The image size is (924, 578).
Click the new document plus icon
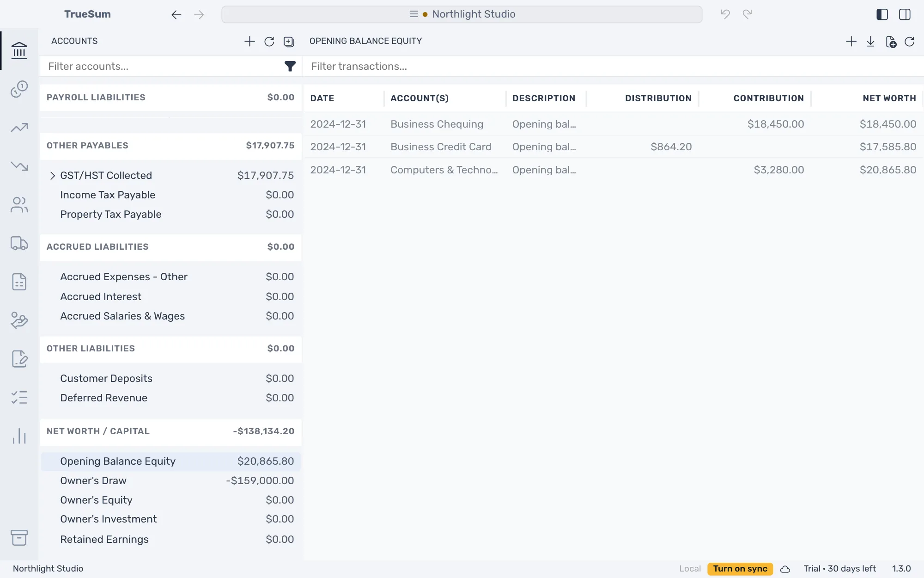(x=891, y=42)
